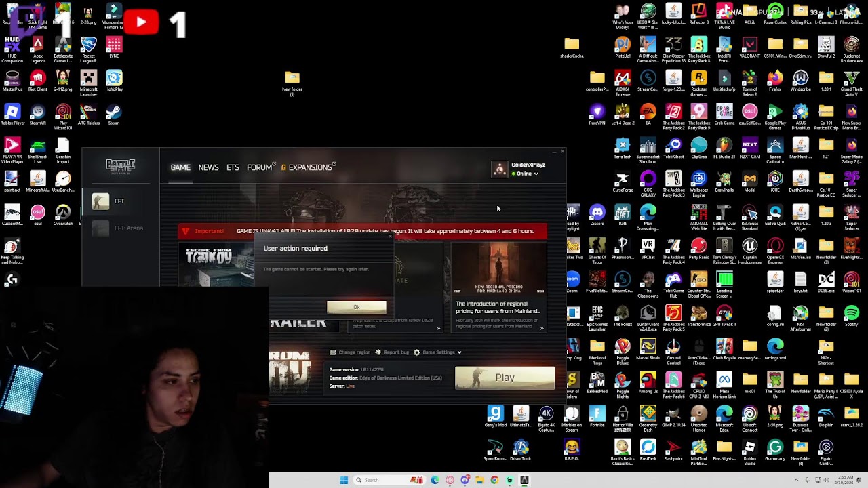
Task: Click the Play button in the launcher
Action: tap(505, 378)
